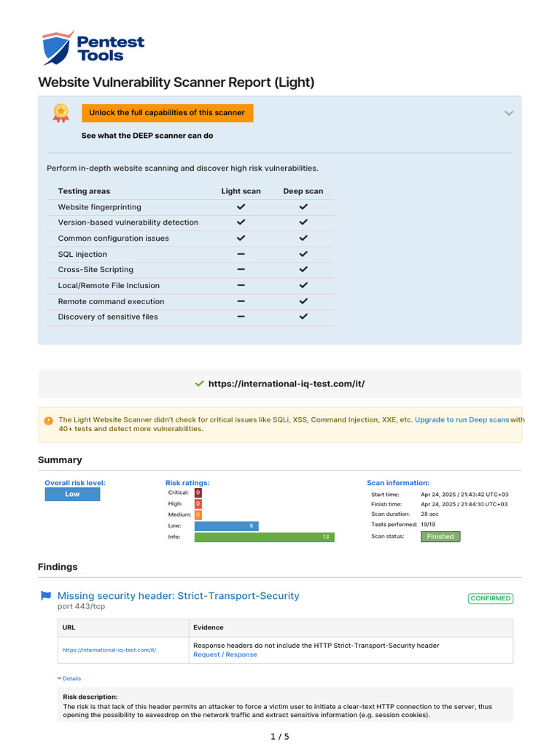Click Deep scan checkmark for Remote command execution

[x=303, y=301]
